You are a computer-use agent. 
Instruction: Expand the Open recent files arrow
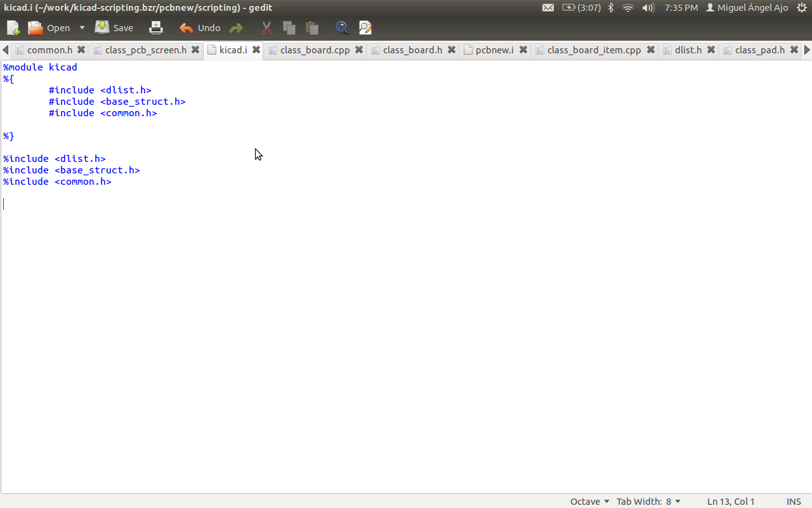point(82,28)
